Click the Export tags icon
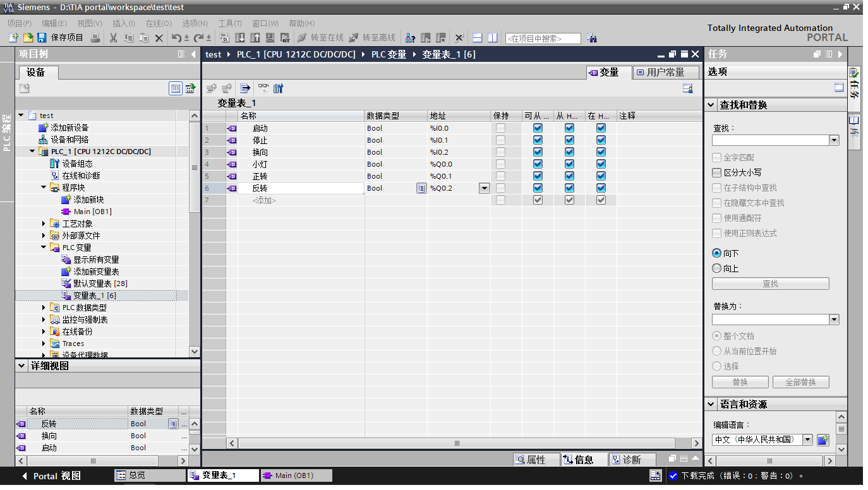Image resolution: width=868 pixels, height=490 pixels. tap(245, 88)
